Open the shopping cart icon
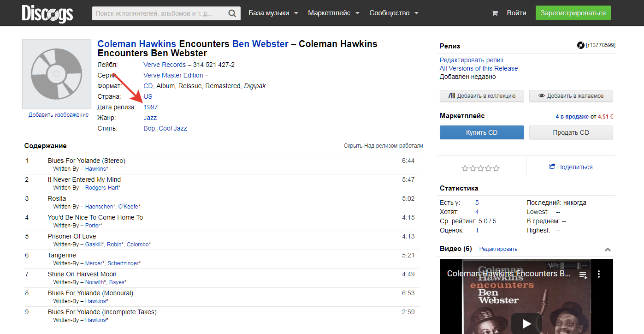Image resolution: width=644 pixels, height=334 pixels. [x=495, y=13]
